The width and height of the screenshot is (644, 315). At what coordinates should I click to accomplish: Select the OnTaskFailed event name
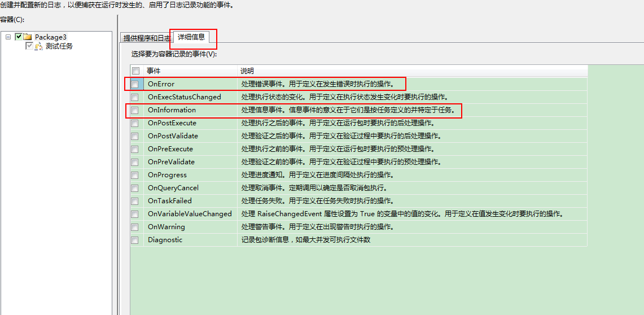(170, 201)
